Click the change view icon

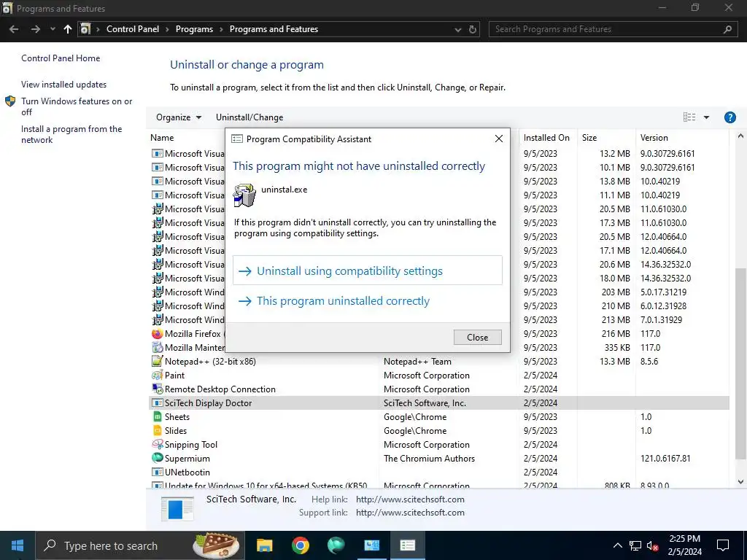pos(689,117)
